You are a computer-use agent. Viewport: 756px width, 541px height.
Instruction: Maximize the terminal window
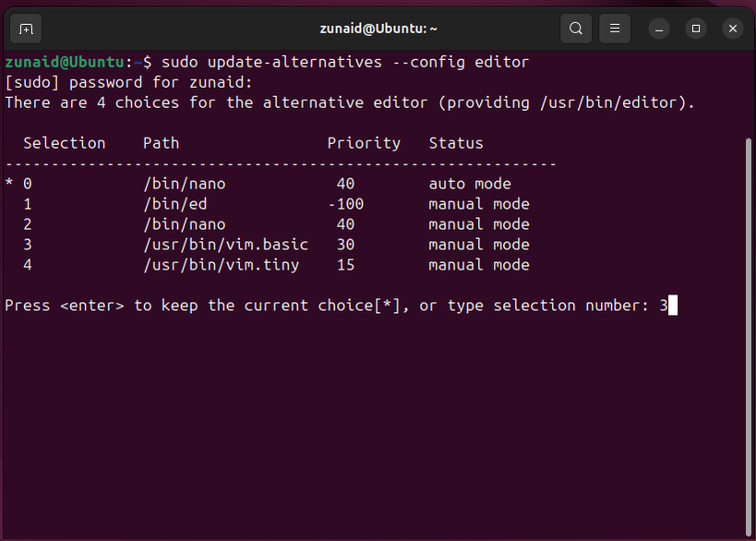pos(695,29)
